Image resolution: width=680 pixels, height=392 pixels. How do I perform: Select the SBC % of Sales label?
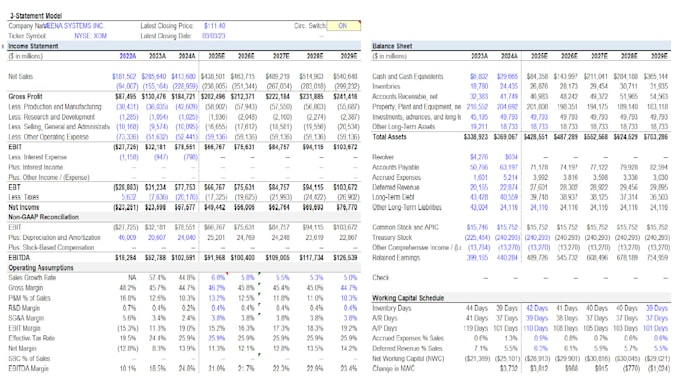(29, 359)
